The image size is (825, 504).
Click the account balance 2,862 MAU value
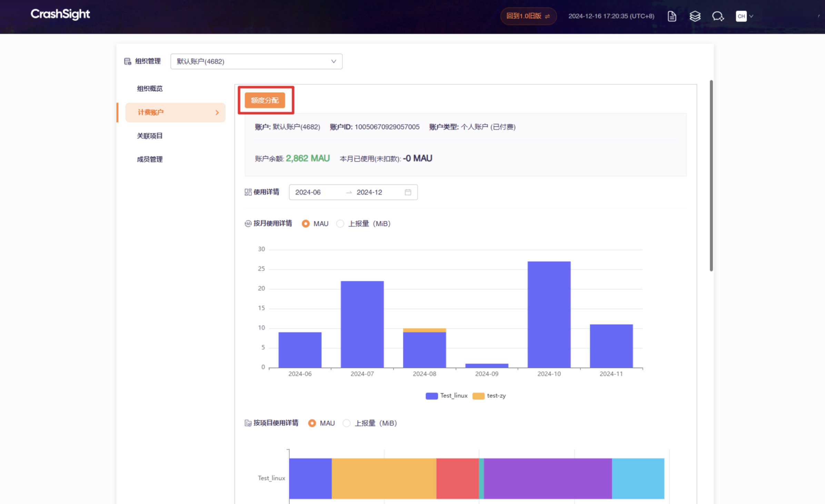click(308, 158)
